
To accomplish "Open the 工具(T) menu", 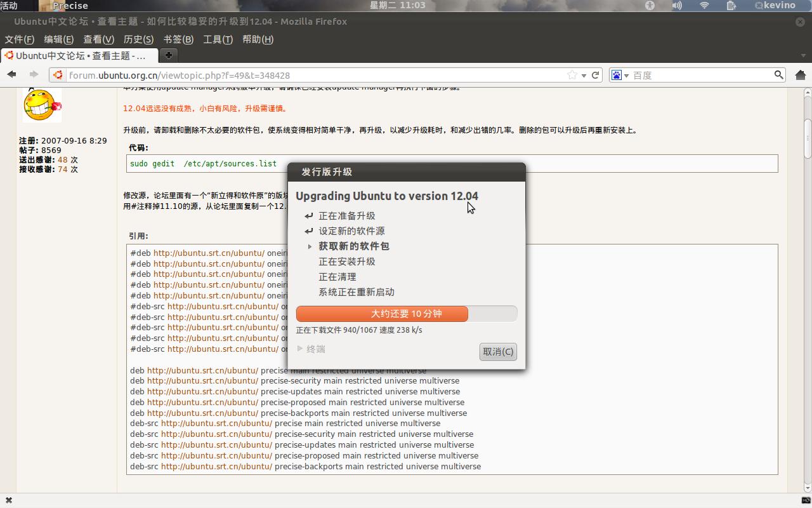I will pyautogui.click(x=218, y=39).
